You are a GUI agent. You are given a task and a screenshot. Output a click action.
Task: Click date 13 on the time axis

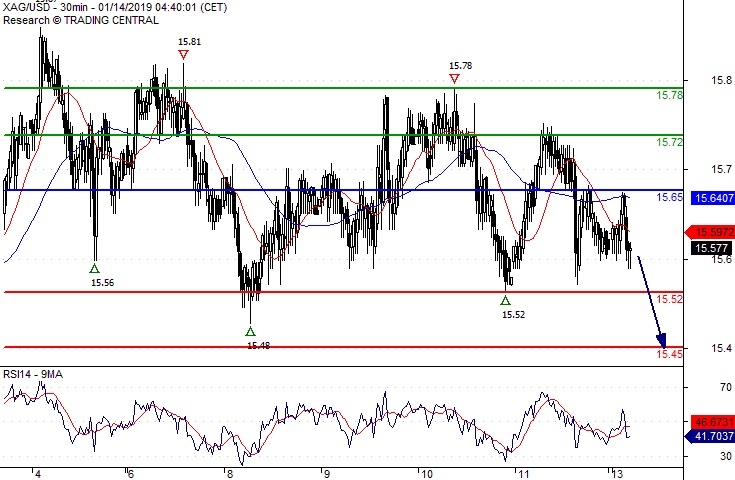tap(618, 474)
